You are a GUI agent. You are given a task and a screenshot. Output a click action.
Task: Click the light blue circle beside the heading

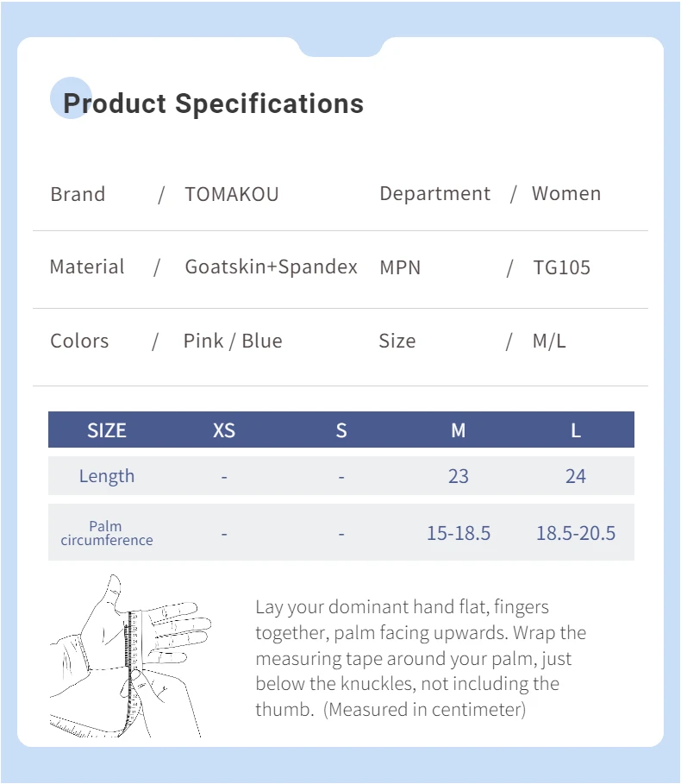pyautogui.click(x=71, y=98)
